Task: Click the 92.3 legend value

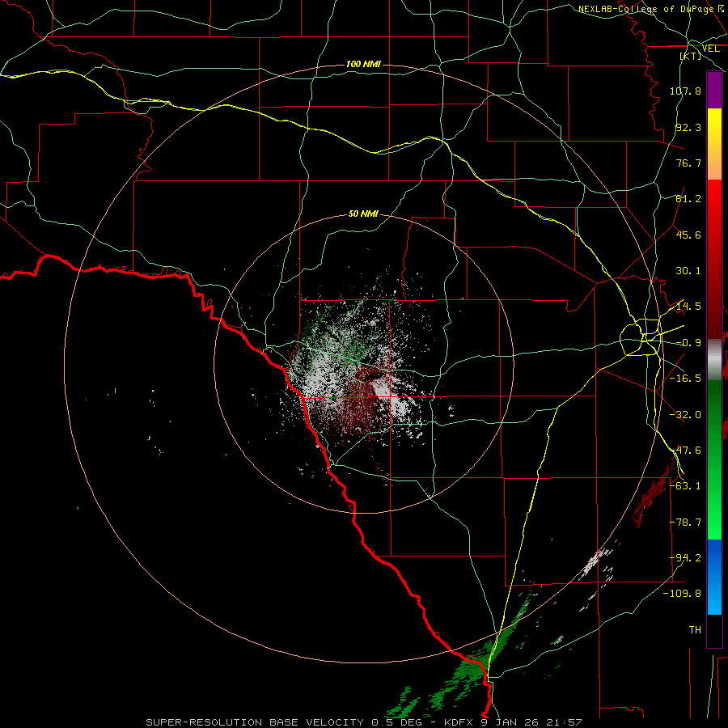Action: [688, 127]
